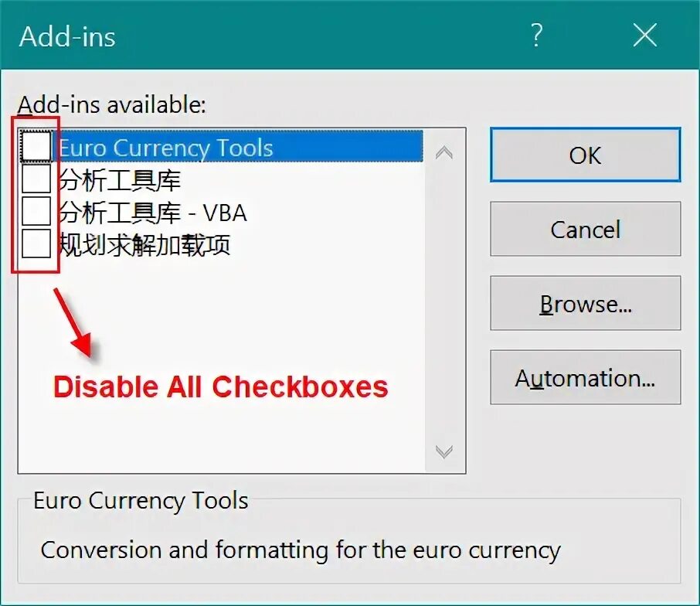Click the add-ins list scroll up arrow
The image size is (700, 606).
coord(444,153)
